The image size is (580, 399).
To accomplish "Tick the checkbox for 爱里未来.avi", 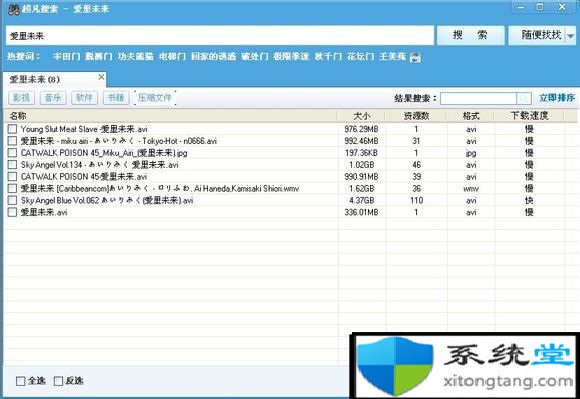I will point(12,212).
